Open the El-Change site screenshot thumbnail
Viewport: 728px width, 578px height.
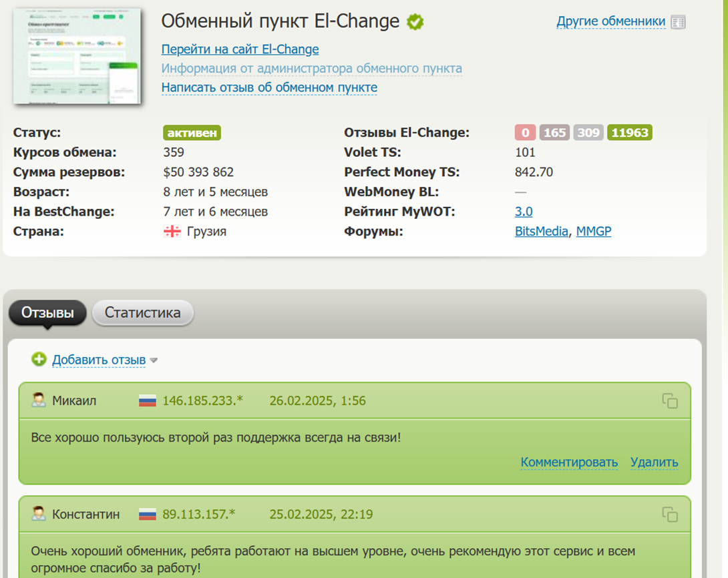[77, 56]
